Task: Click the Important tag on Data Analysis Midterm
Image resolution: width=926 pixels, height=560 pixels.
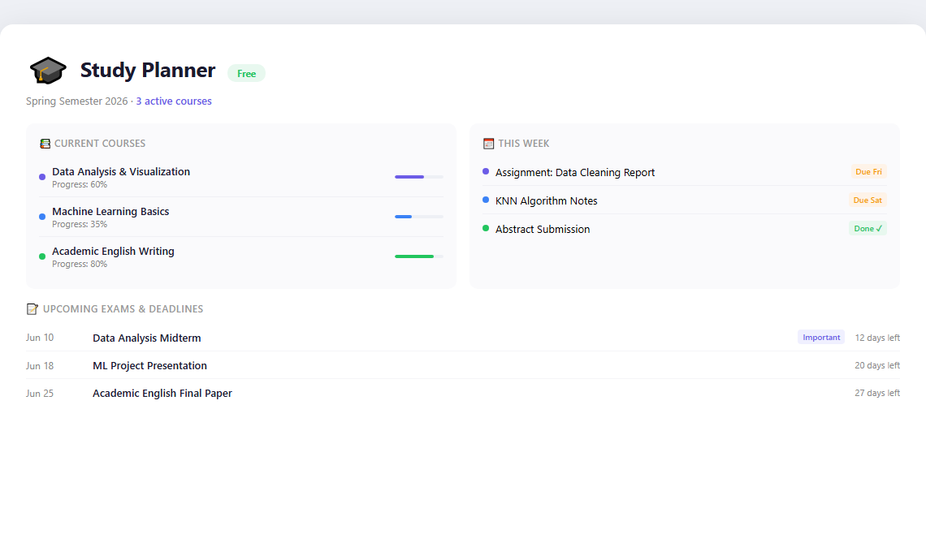Action: pos(821,337)
